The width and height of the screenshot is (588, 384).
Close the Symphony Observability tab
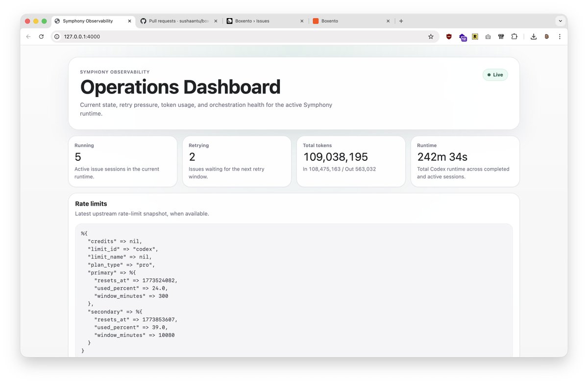click(x=129, y=21)
